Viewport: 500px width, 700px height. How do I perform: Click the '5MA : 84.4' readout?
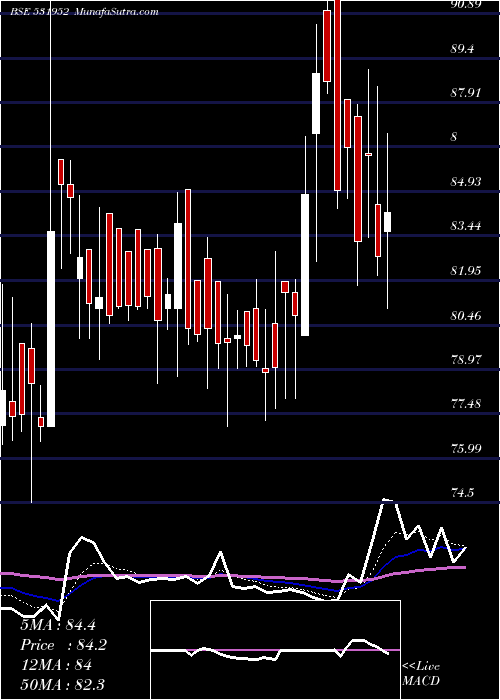58,625
